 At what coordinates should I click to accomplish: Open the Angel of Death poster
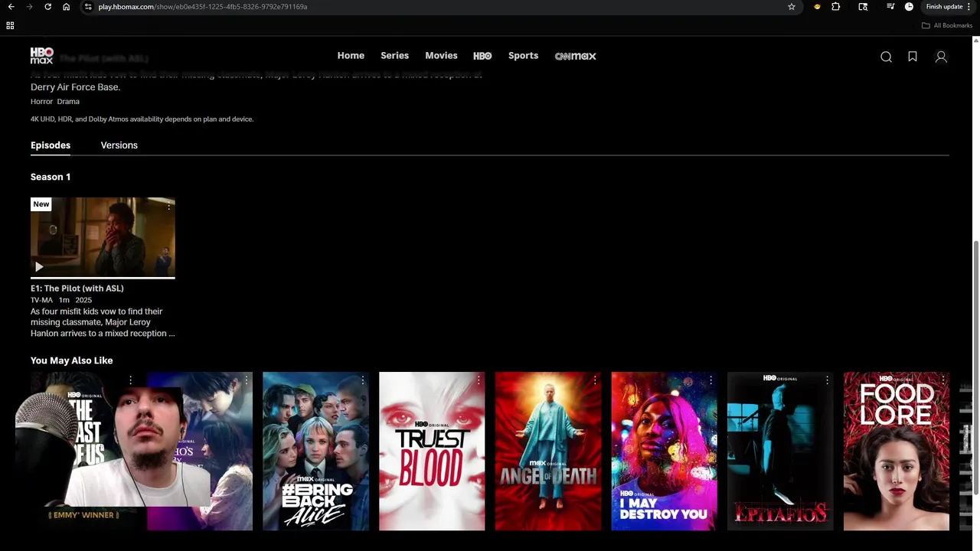(548, 452)
